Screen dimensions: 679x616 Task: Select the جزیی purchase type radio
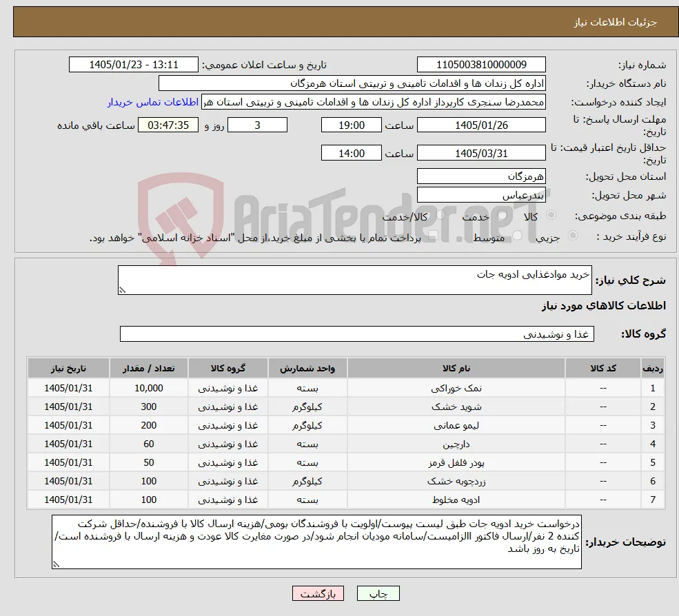pyautogui.click(x=572, y=236)
